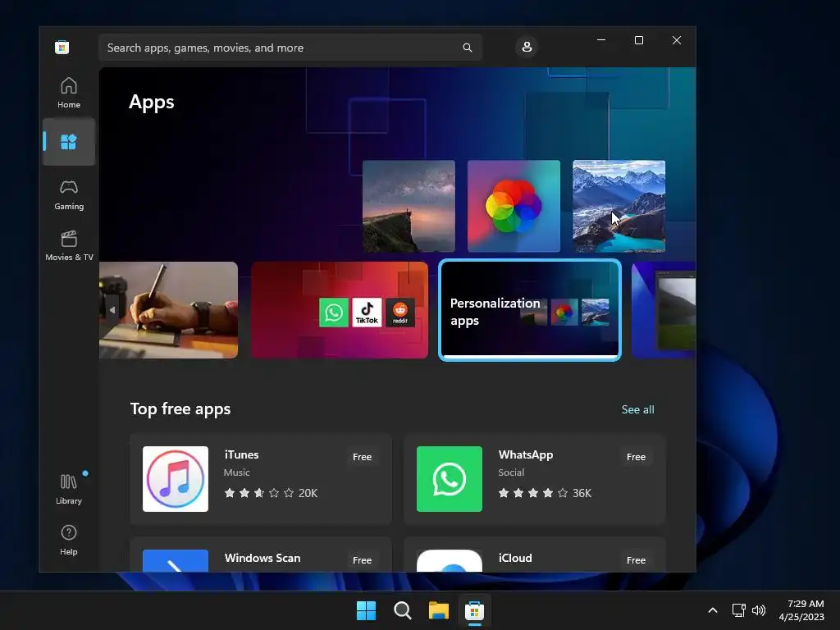The image size is (840, 630).
Task: Click iTunes star rating 20K
Action: click(x=271, y=493)
